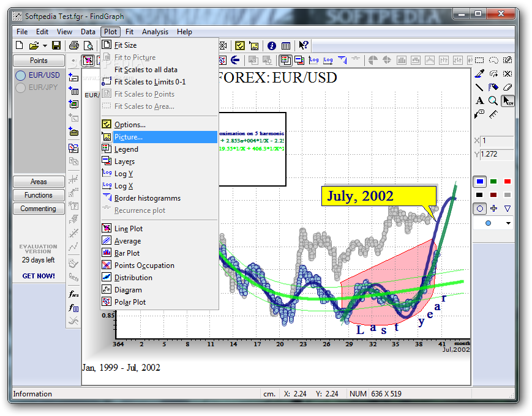532x416 pixels.
Task: Click the Picture toolbar icon
Action: pyautogui.click(x=254, y=45)
